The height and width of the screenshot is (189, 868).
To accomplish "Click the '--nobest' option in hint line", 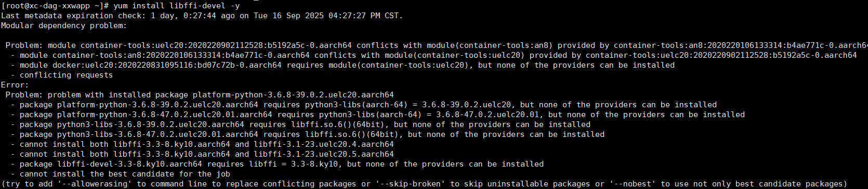I will click(633, 184).
